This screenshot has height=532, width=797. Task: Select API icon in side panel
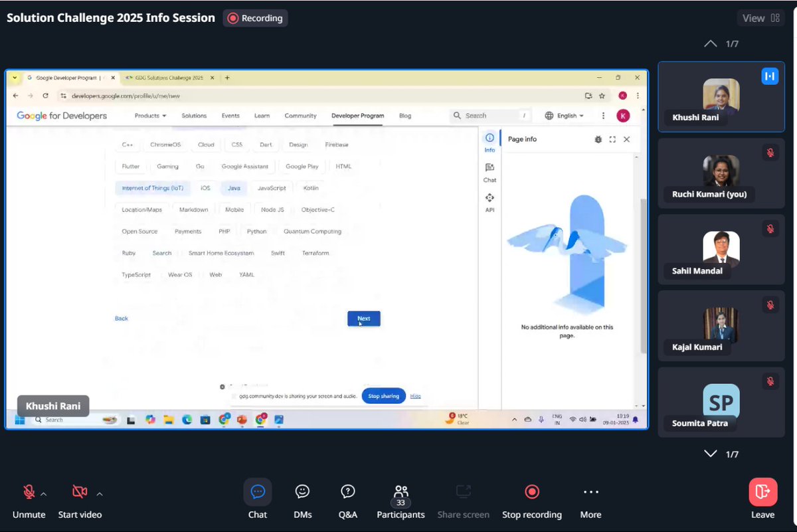489,201
